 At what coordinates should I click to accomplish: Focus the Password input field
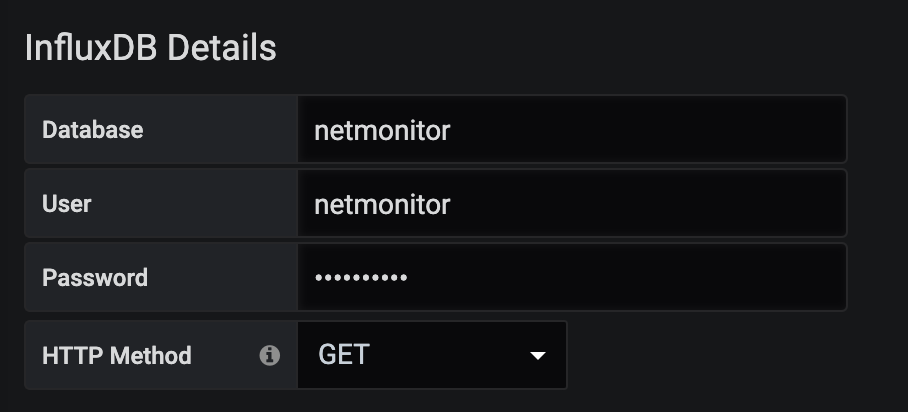click(571, 278)
